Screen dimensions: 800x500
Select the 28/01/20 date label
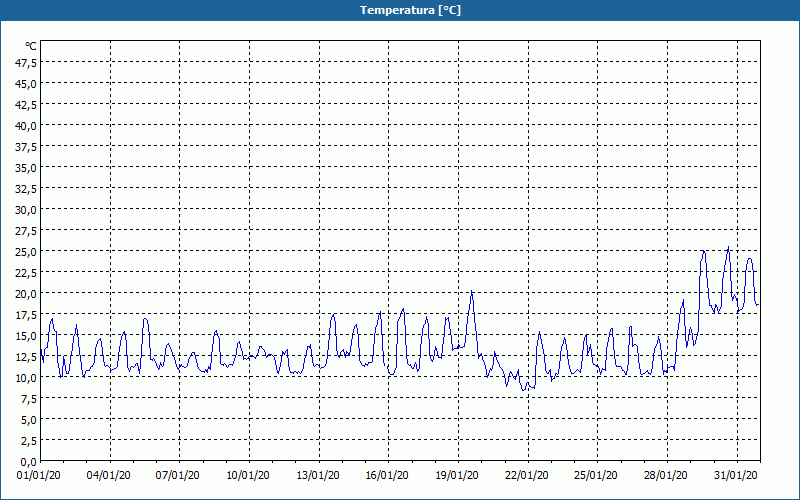(x=666, y=476)
